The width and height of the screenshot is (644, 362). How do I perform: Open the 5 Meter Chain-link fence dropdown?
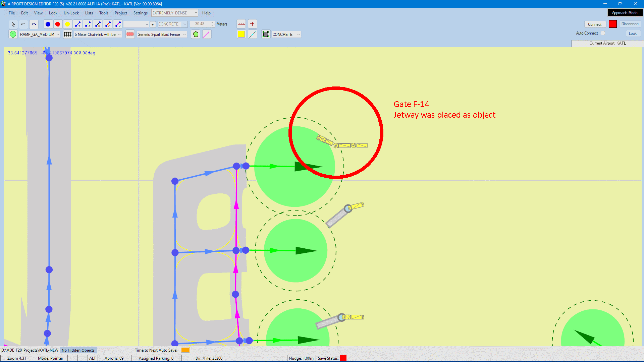tap(98, 34)
